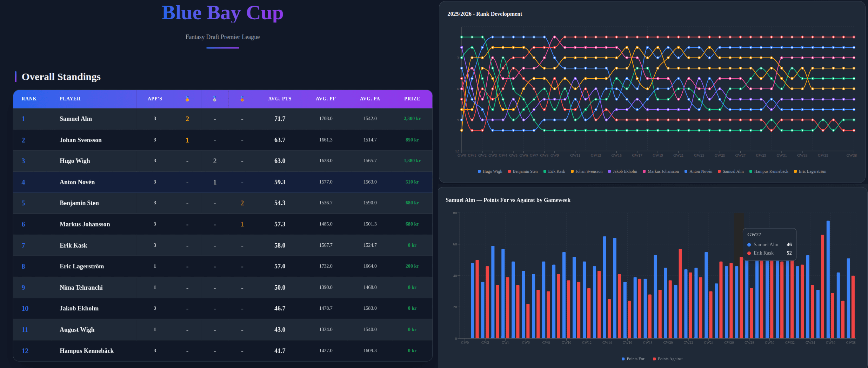This screenshot has width=868, height=368.
Task: Click the Overall Standings heading
Action: (61, 77)
